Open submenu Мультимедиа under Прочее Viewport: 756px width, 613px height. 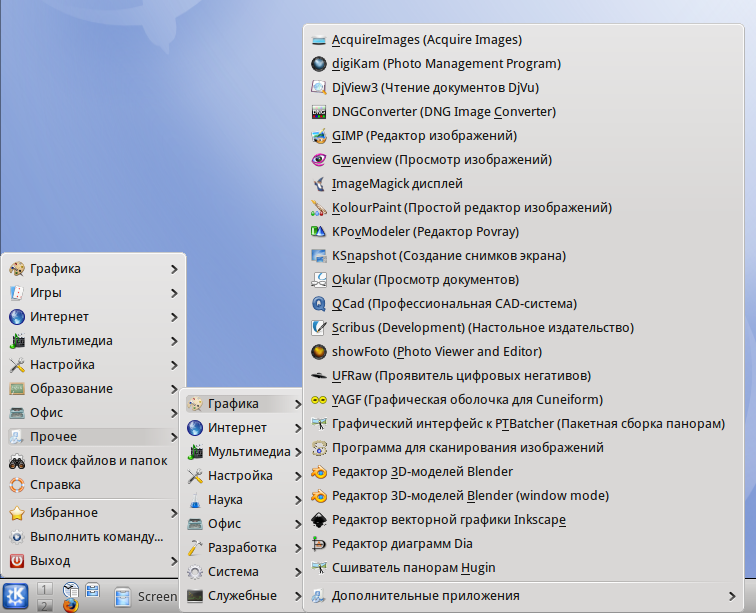[243, 452]
